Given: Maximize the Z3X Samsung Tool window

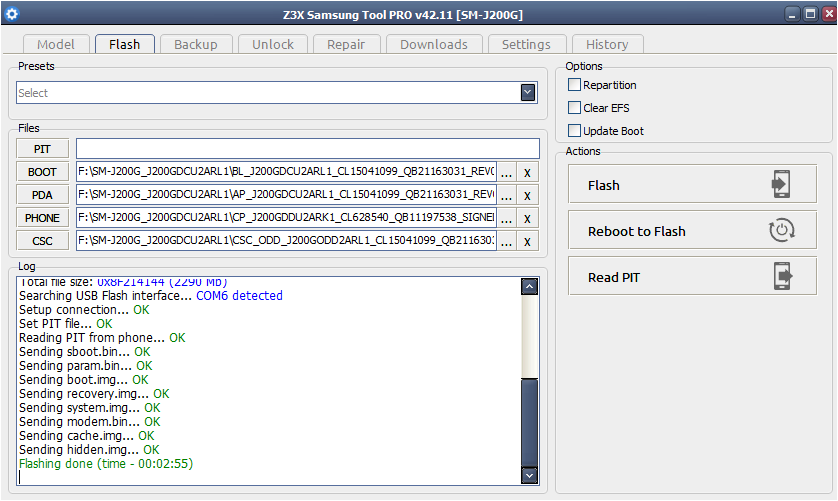Looking at the screenshot, I should pyautogui.click(x=810, y=14).
